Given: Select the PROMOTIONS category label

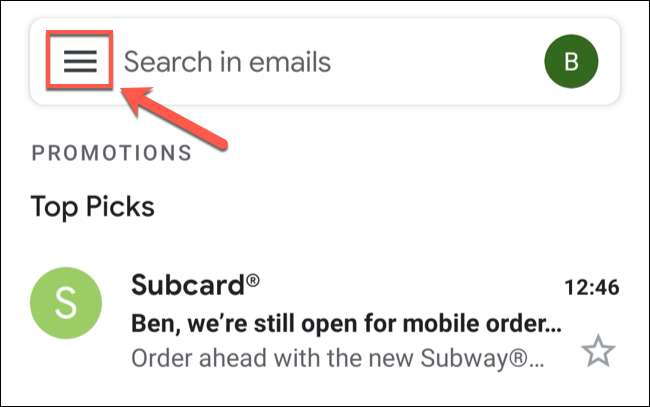Looking at the screenshot, I should pyautogui.click(x=112, y=153).
